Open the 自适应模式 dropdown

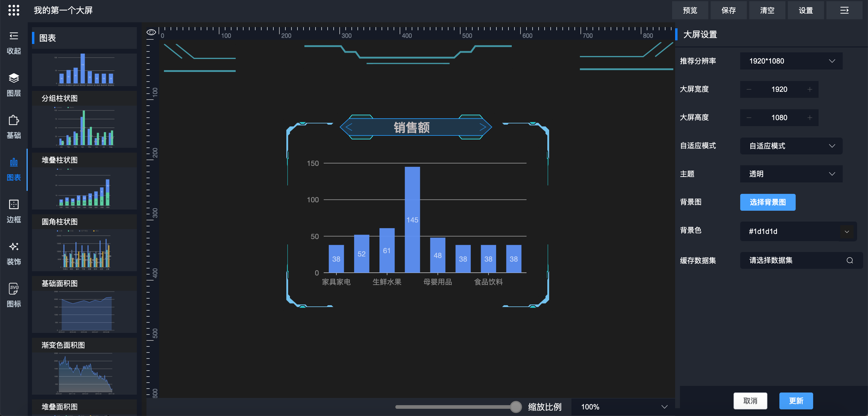pyautogui.click(x=791, y=146)
